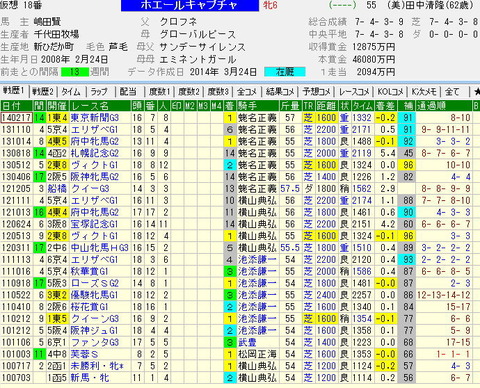Viewport: 480px width, 388px height.
Task: Open the 札幌記念G2 race link
Action: tap(95, 153)
